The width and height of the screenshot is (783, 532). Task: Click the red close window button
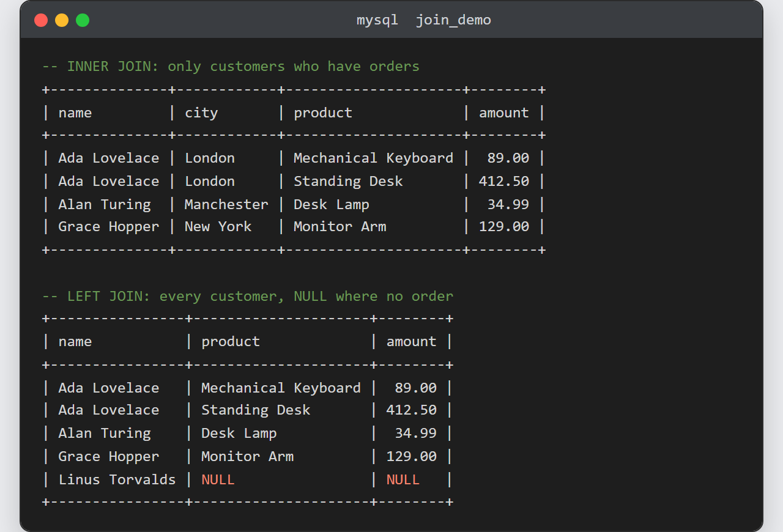(x=41, y=20)
